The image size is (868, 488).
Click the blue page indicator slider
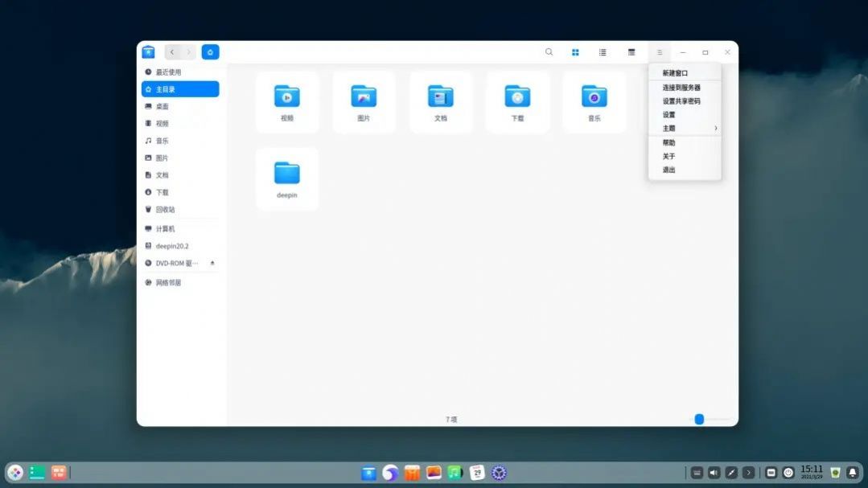point(698,419)
